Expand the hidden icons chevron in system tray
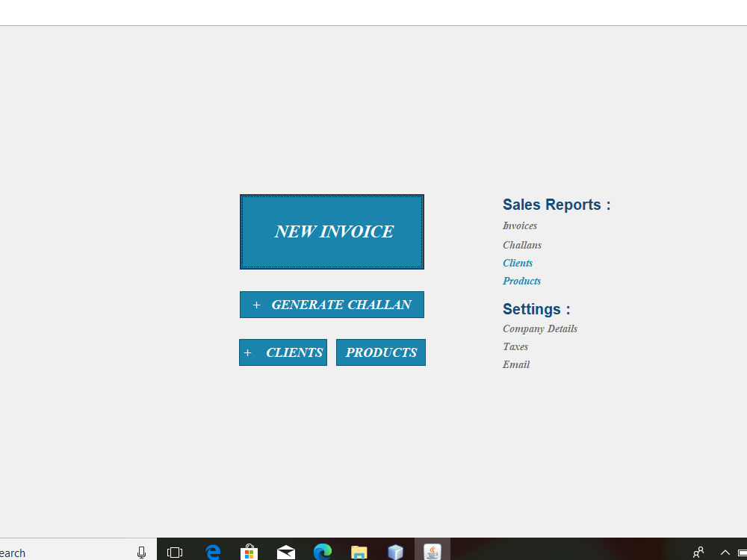The width and height of the screenshot is (747, 560). [x=725, y=552]
